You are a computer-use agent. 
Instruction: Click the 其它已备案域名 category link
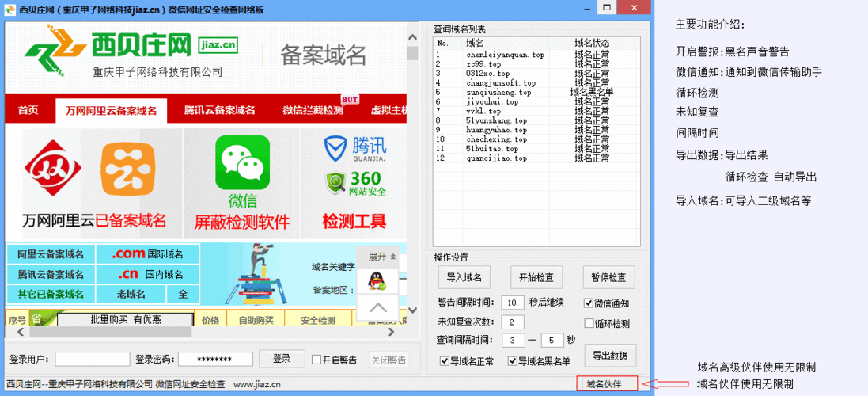pos(51,294)
